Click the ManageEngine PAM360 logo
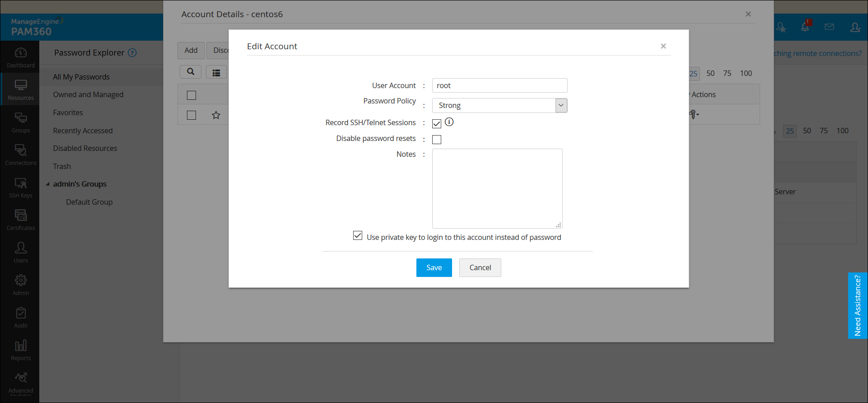Image resolution: width=868 pixels, height=403 pixels. tap(37, 27)
